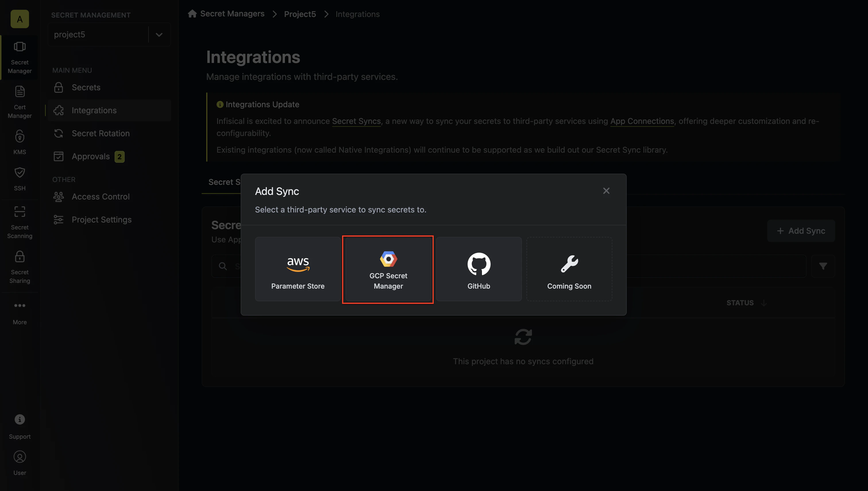Open Secret Sharing in the left rail
The image size is (868, 491).
click(x=20, y=267)
